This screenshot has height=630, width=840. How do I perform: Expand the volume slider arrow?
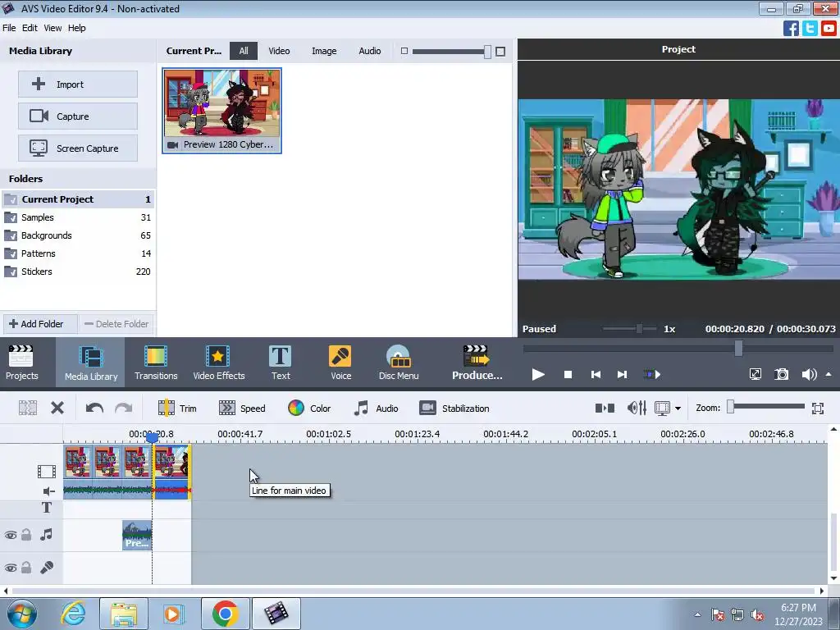pyautogui.click(x=829, y=374)
